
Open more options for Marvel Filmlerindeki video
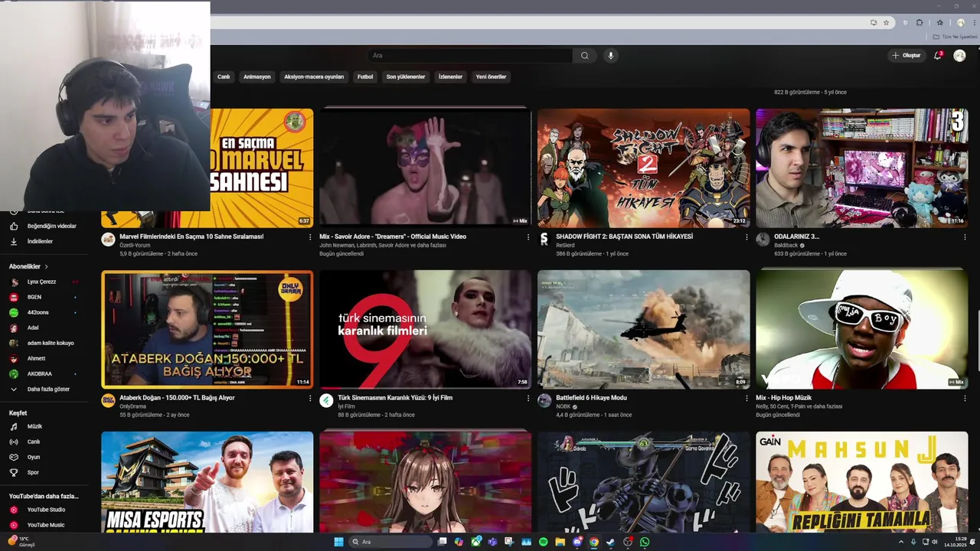[310, 237]
